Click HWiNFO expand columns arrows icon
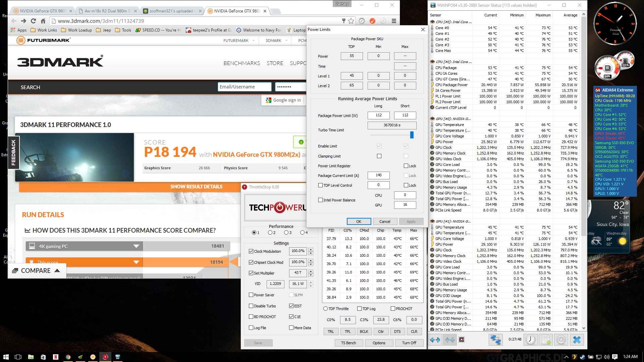Image resolution: width=644 pixels, height=362 pixels. 435,340
